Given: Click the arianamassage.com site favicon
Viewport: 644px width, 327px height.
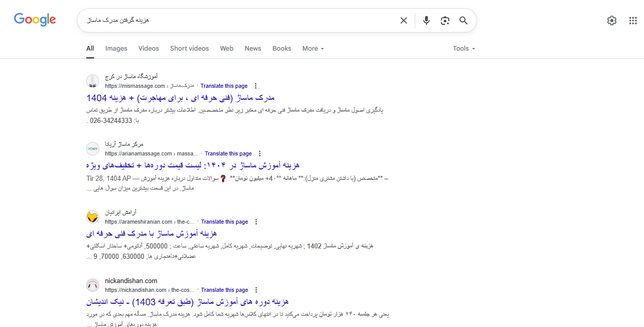Looking at the screenshot, I should tap(92, 149).
